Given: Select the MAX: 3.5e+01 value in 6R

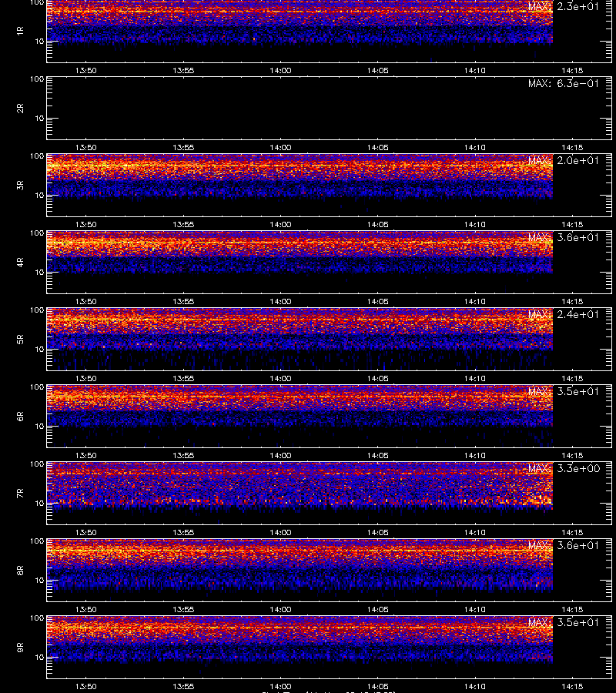Looking at the screenshot, I should point(564,391).
